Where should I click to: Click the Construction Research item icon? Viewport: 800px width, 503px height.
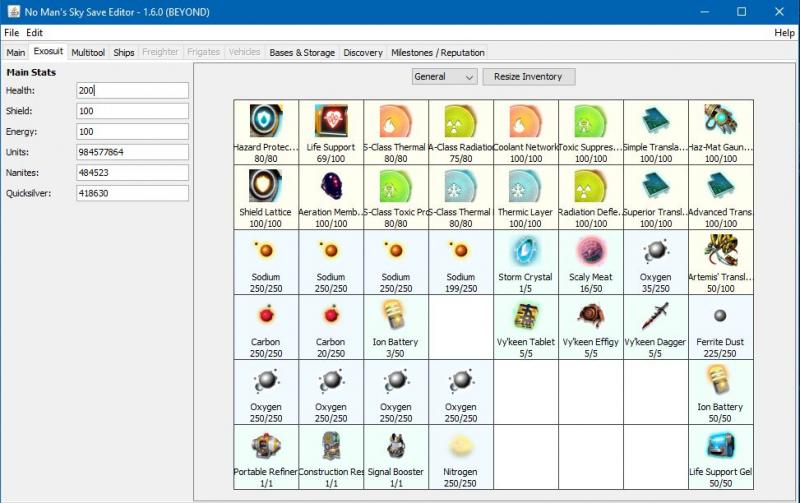point(331,446)
